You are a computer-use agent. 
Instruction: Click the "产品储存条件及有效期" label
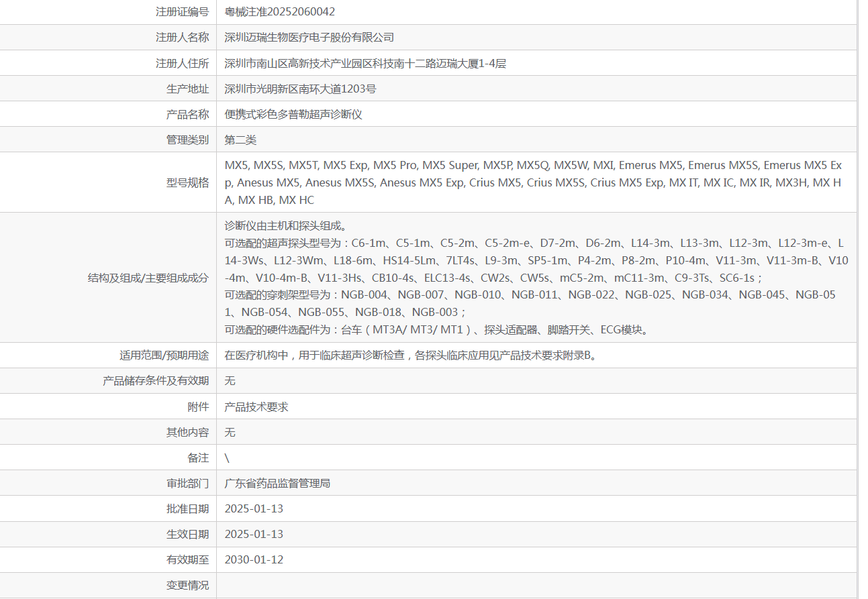(x=156, y=380)
